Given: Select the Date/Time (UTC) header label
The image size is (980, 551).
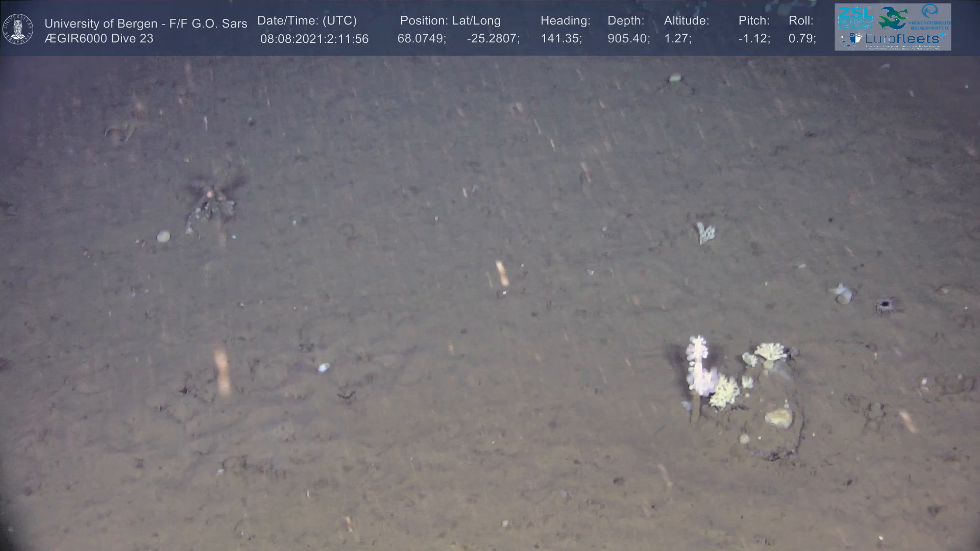Looking at the screenshot, I should pos(307,21).
